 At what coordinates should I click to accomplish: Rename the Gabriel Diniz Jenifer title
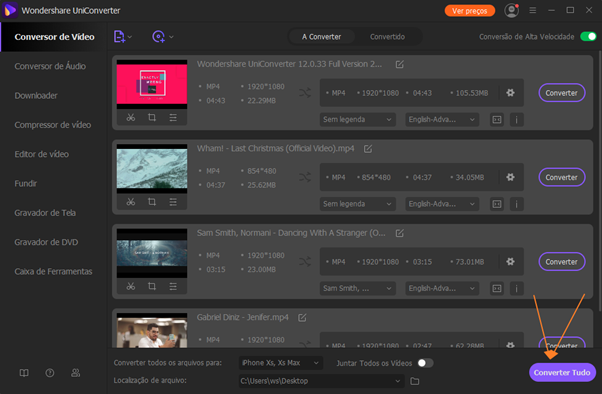coord(302,318)
